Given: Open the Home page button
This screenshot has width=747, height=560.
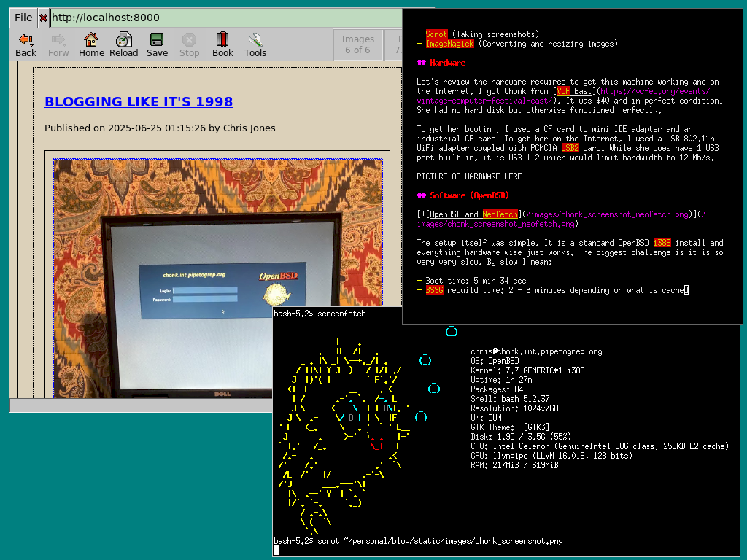Looking at the screenshot, I should (x=91, y=45).
